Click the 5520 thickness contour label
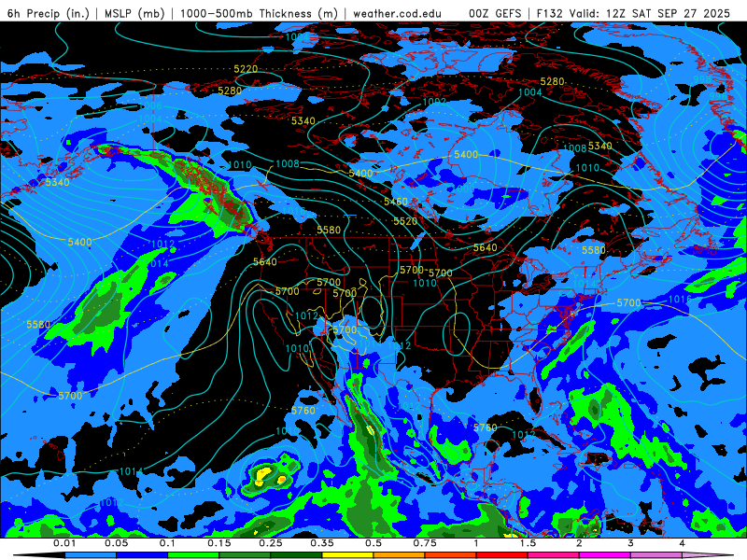 (x=405, y=221)
